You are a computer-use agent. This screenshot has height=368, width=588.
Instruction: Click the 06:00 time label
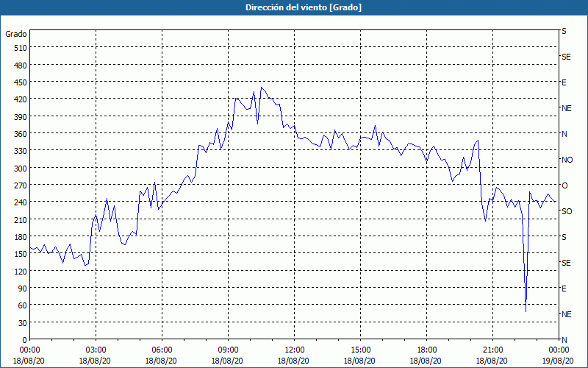pos(162,350)
